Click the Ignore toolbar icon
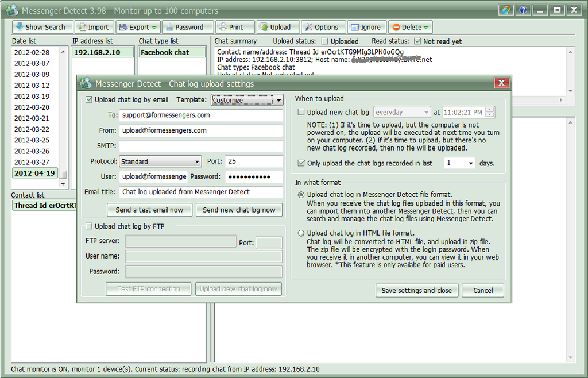Screen dimensions: 588x378 pos(366,26)
